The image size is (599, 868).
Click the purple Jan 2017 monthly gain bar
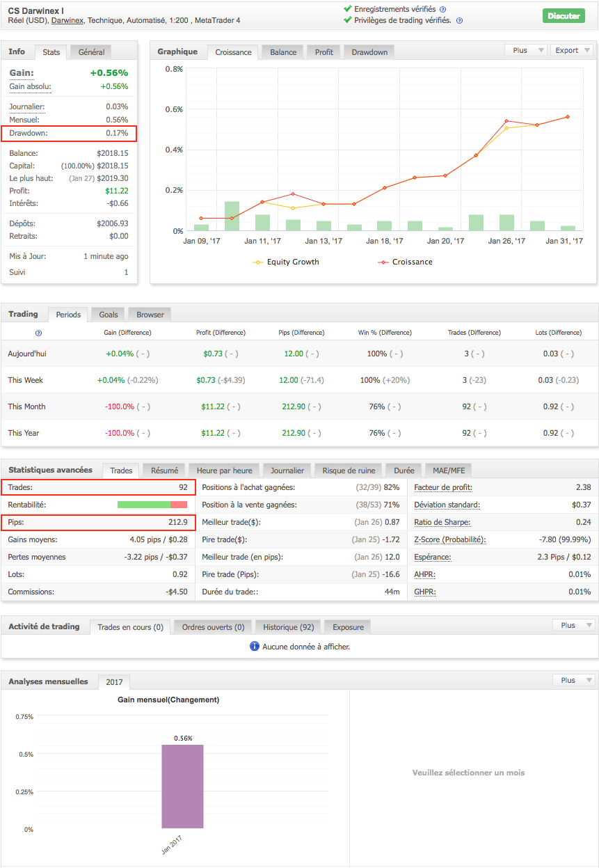point(182,786)
